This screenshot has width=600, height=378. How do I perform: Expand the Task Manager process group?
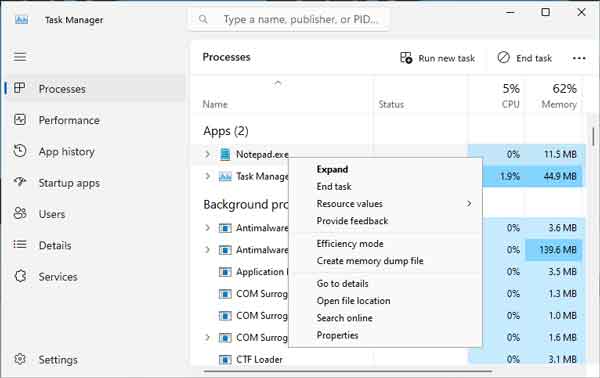[x=207, y=176]
